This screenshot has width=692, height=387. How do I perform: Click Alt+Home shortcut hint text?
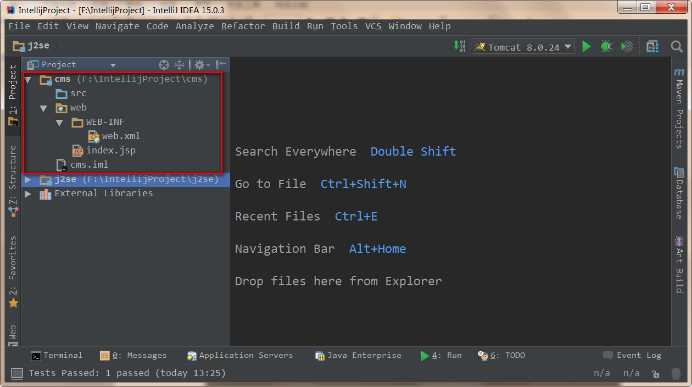(377, 249)
